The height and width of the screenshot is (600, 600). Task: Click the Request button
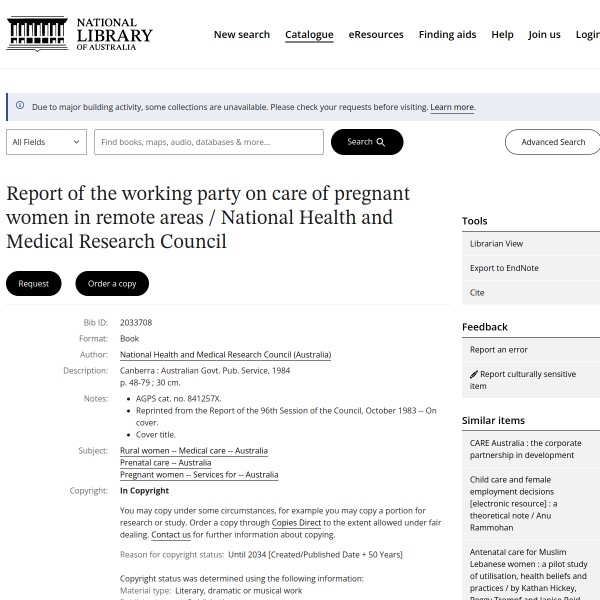pyautogui.click(x=34, y=283)
